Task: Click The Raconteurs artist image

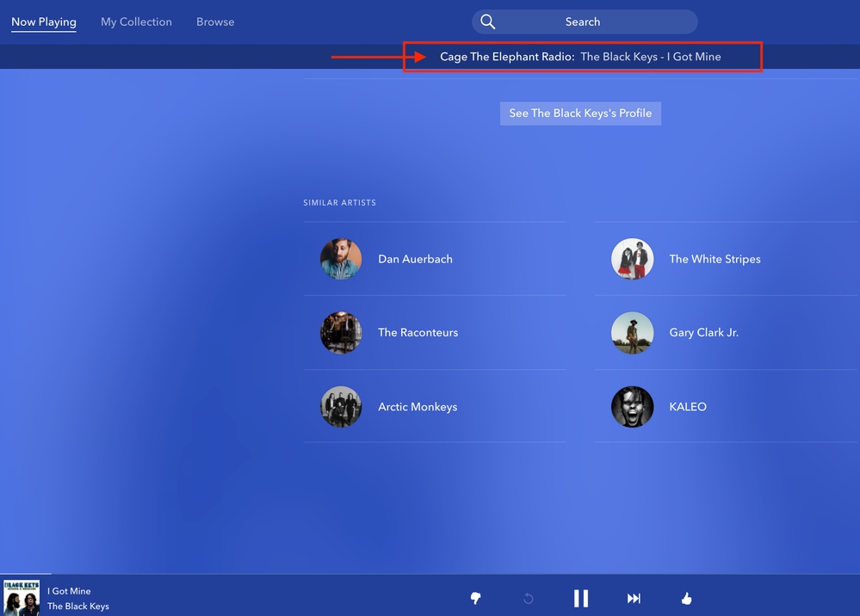Action: 341,333
